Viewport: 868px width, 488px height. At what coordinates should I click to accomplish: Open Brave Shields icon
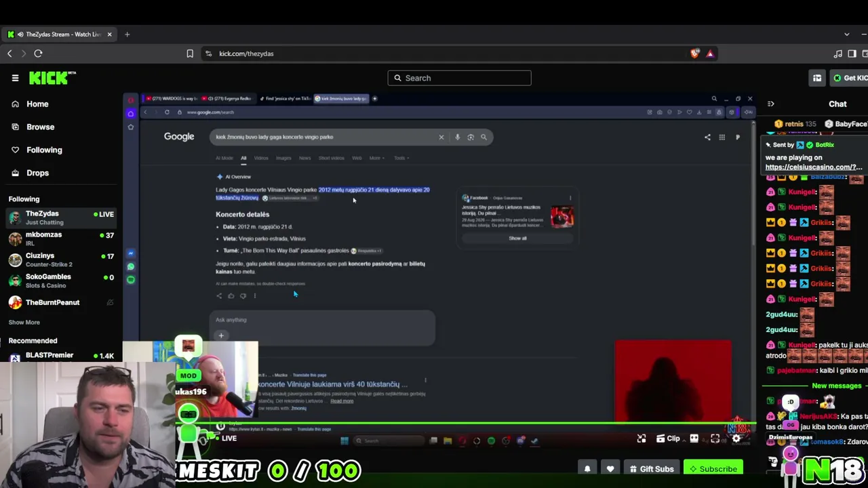coord(695,54)
